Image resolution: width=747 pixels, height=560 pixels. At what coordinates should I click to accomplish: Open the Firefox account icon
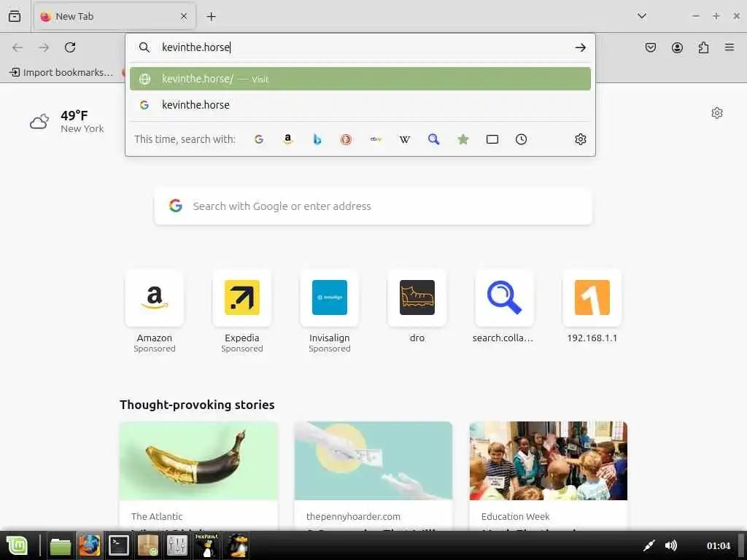pyautogui.click(x=677, y=47)
